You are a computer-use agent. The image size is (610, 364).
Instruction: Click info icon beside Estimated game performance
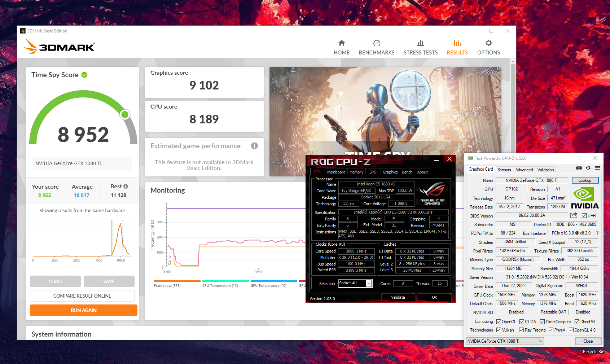click(x=254, y=146)
